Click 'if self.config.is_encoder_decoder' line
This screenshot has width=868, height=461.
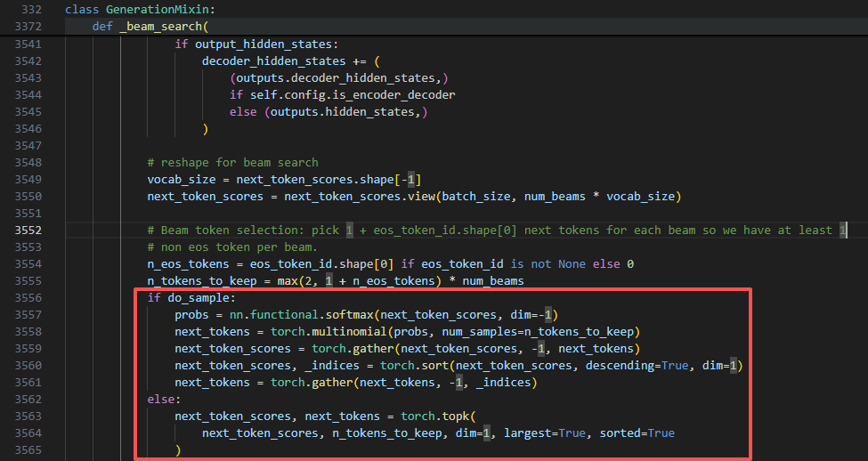pyautogui.click(x=343, y=94)
